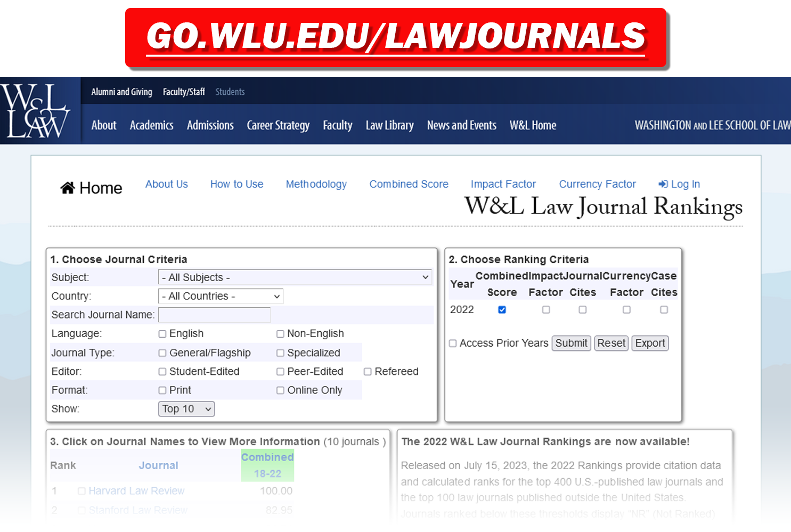
Task: Check the Harvard Law Review checkbox
Action: 82,491
